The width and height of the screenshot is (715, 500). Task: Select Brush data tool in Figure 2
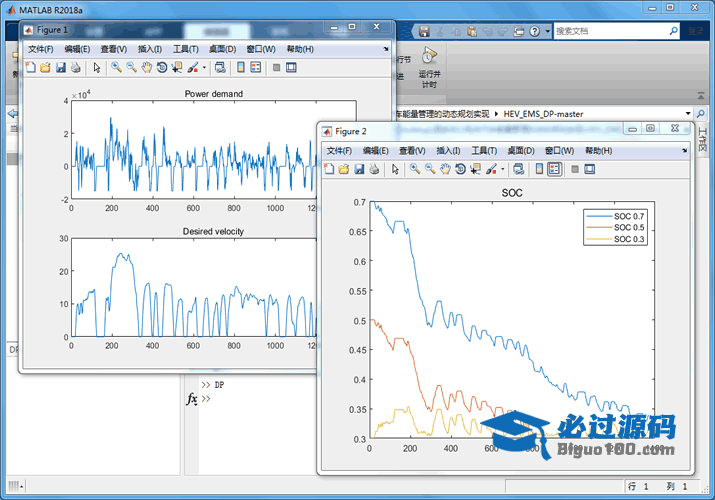pyautogui.click(x=491, y=169)
